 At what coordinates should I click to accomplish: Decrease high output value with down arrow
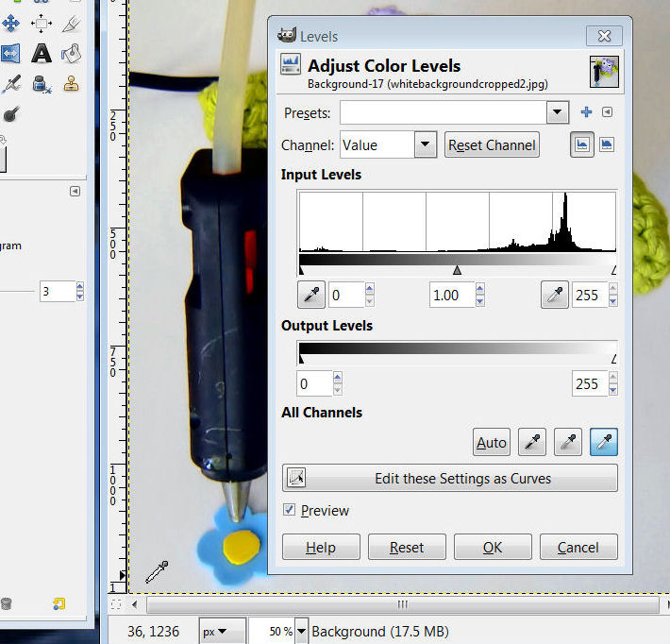click(x=612, y=390)
